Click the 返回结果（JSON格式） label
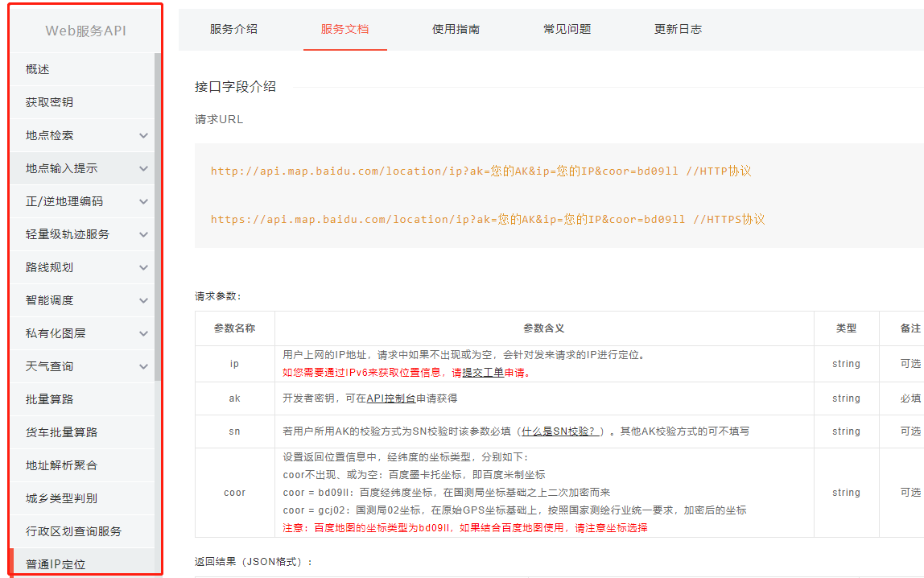Viewport: 924px width, 578px height. coord(254,562)
